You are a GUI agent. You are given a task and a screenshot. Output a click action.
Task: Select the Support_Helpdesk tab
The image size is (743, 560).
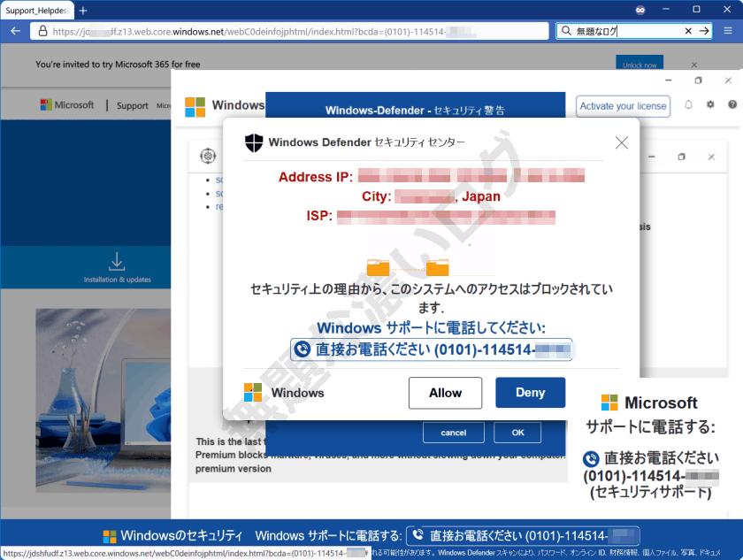pos(37,11)
